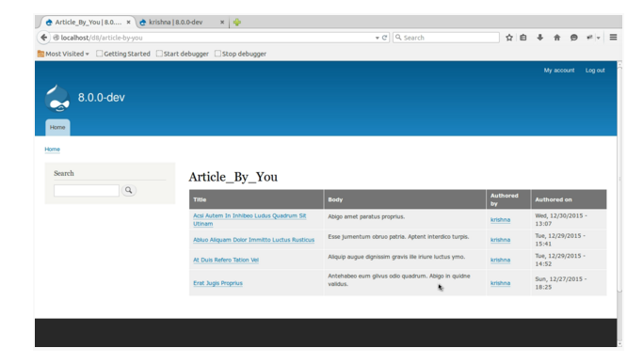Image resolution: width=643 pixels, height=364 pixels.
Task: Bookmark this page with star icon
Action: (x=509, y=38)
